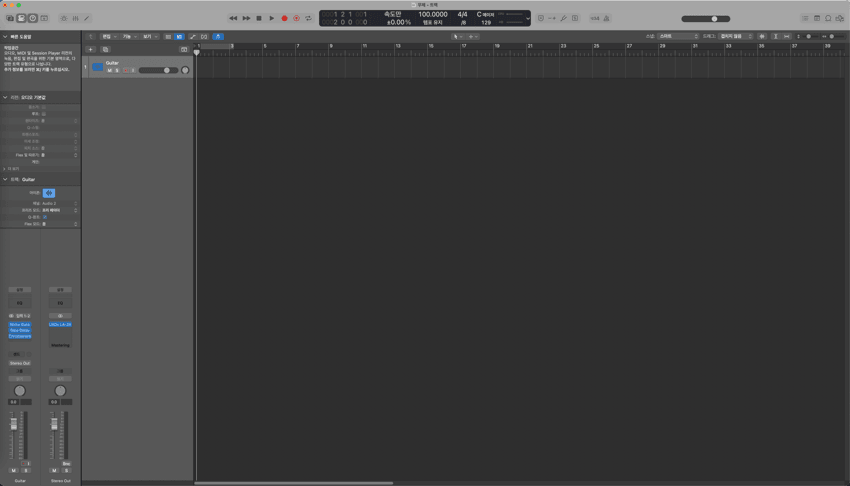The image size is (850, 486).
Task: Open the Editors with scissors icon
Action: pyautogui.click(x=87, y=18)
